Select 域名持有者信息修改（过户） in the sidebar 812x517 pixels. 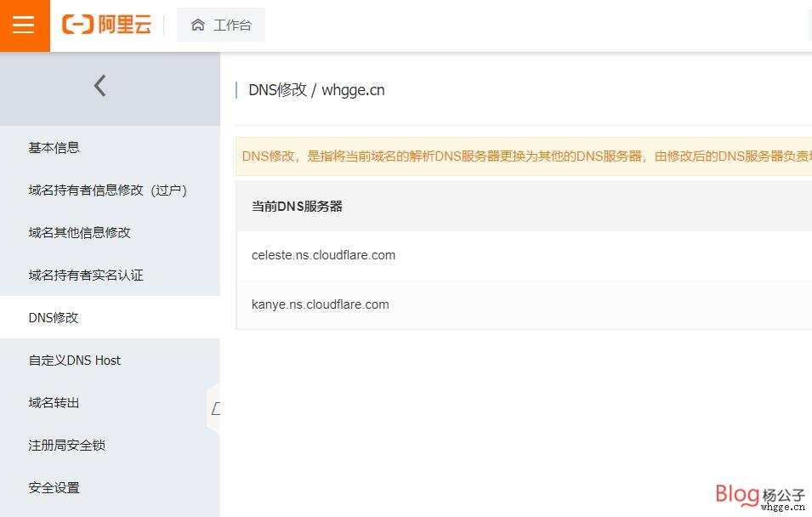tap(107, 190)
